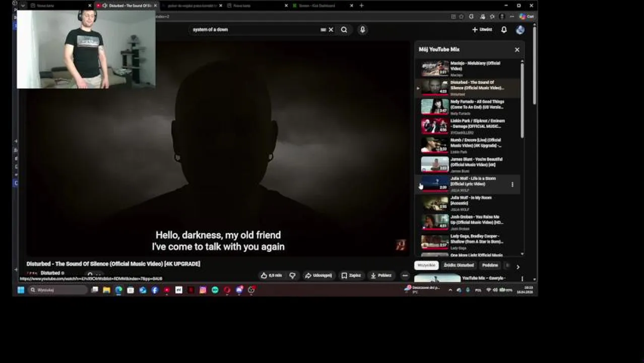Image resolution: width=644 pixels, height=363 pixels.
Task: Click the Zapisz save button
Action: click(351, 276)
